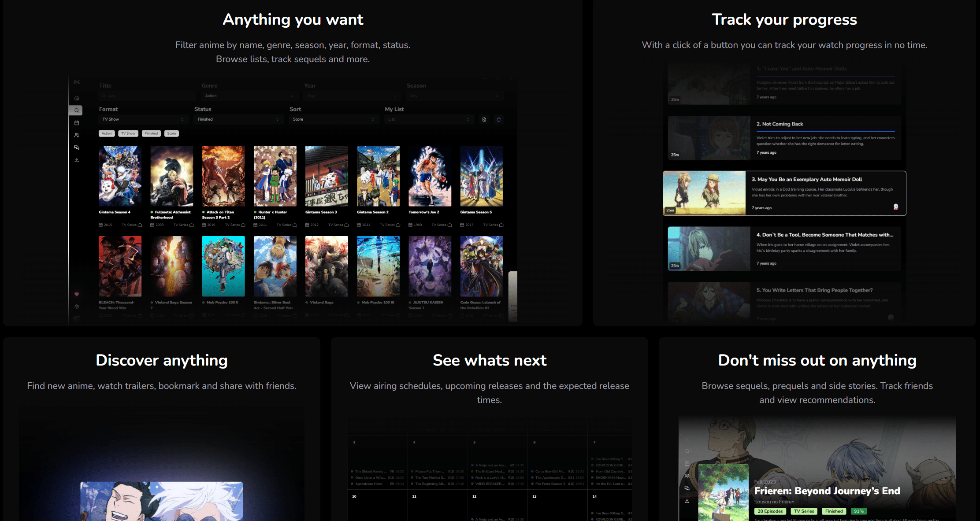Toggle watched marker on episode 3

(x=895, y=207)
